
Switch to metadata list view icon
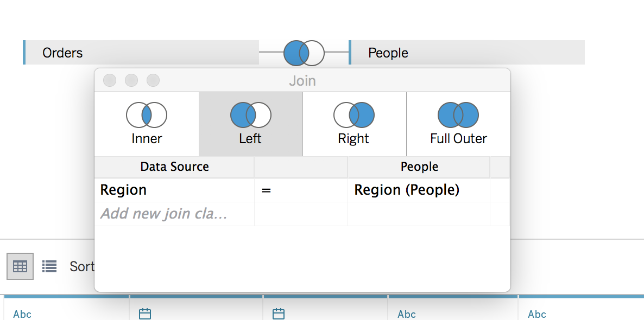tap(49, 266)
